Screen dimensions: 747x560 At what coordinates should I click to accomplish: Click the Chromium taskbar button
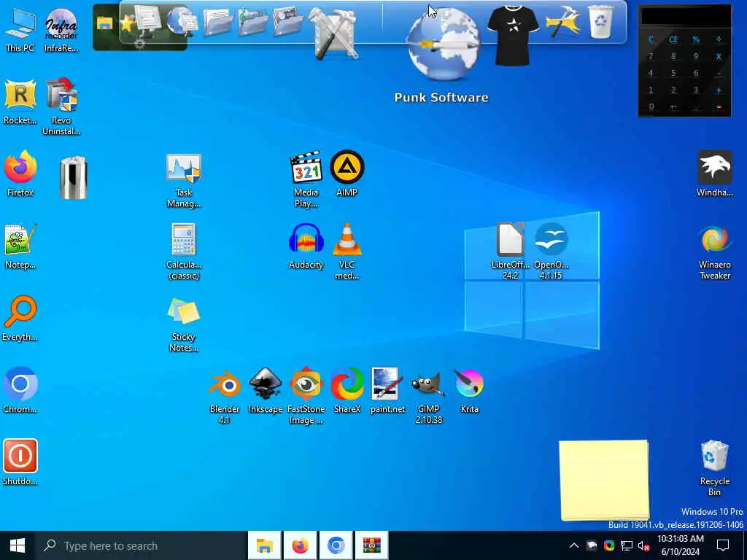click(x=336, y=545)
